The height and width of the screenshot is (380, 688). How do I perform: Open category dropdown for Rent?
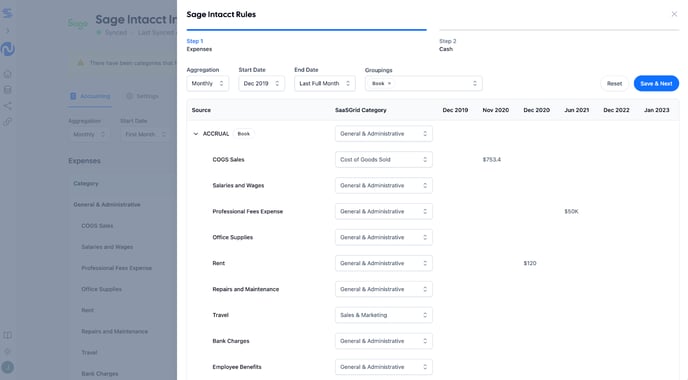point(383,263)
